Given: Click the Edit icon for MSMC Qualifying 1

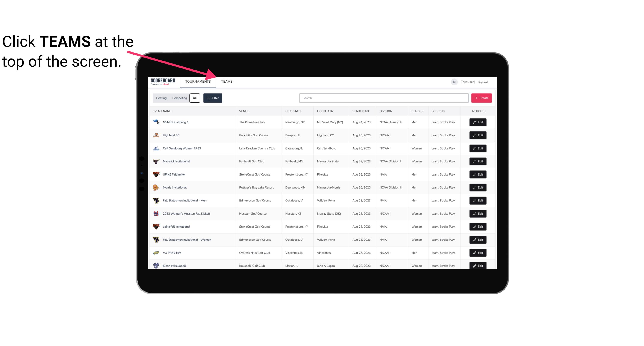Looking at the screenshot, I should pos(478,122).
